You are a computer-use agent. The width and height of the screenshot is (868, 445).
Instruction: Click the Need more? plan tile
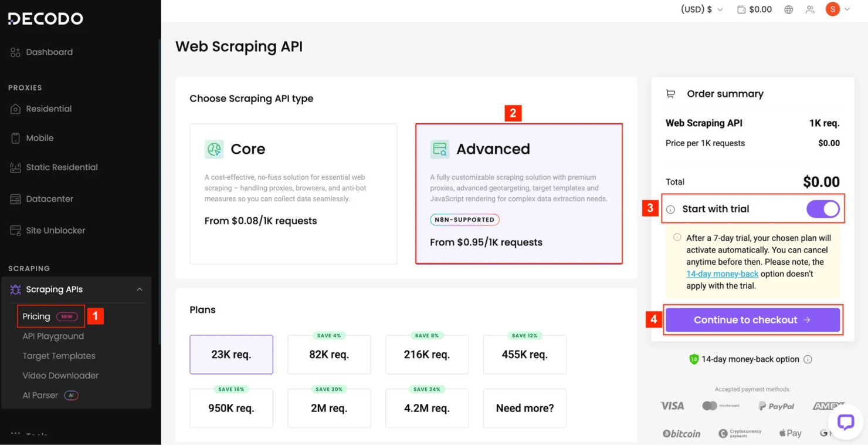tap(524, 408)
